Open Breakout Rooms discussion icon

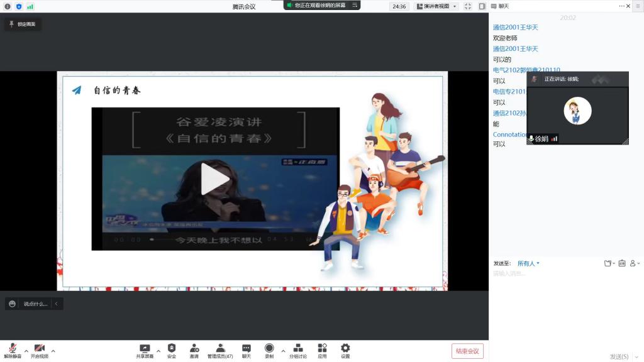[x=298, y=349]
